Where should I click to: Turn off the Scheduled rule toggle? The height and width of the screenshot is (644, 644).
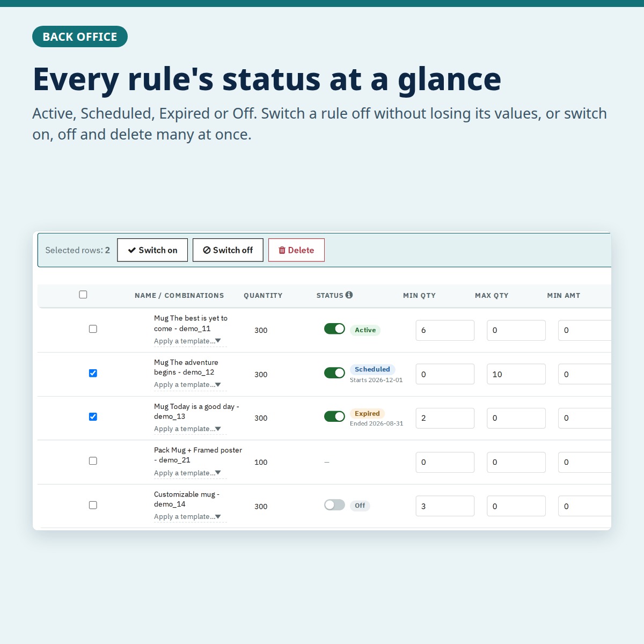tap(334, 373)
